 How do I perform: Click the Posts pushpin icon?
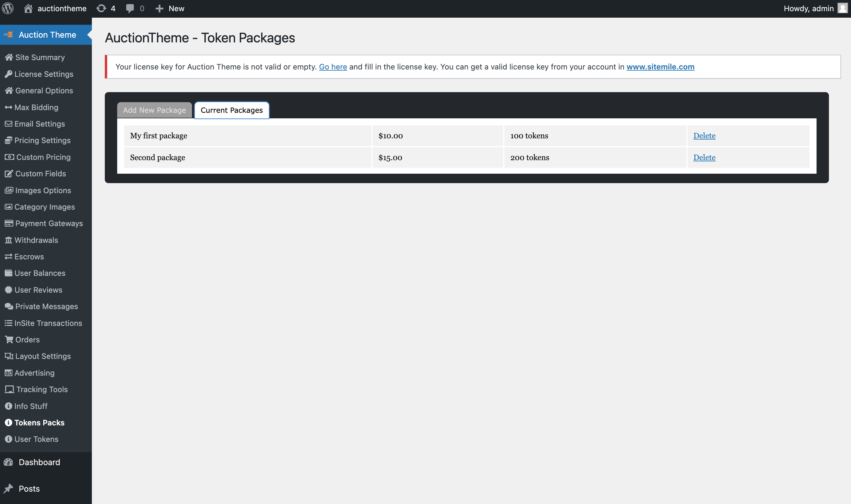[8, 489]
